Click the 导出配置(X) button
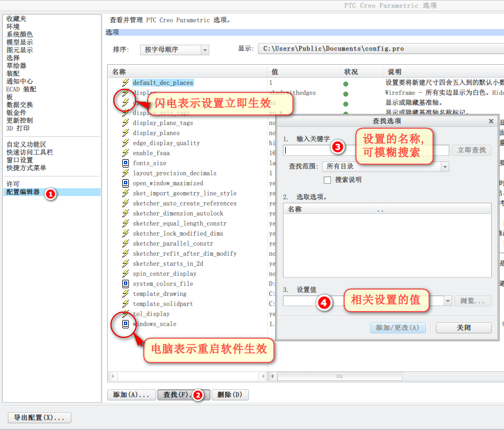This screenshot has width=504, height=430. (x=40, y=418)
